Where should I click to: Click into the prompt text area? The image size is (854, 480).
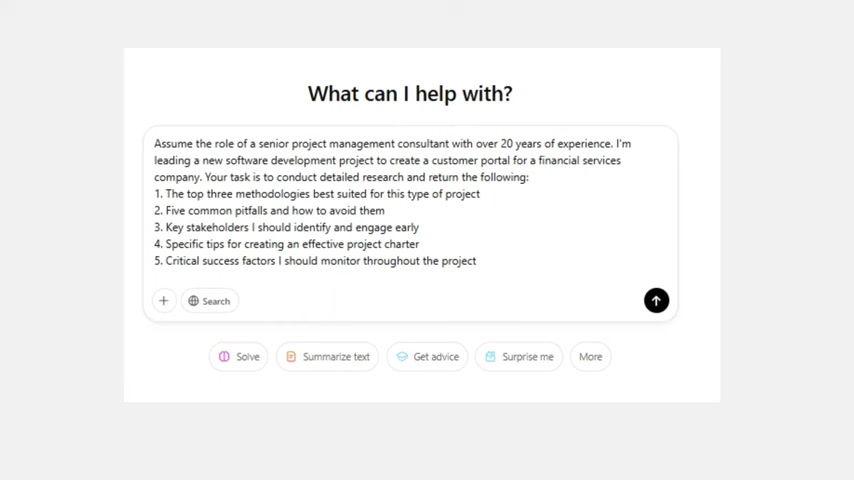410,202
